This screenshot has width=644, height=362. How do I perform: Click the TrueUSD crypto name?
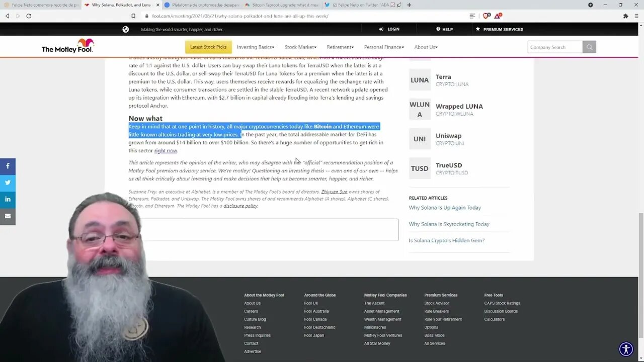pos(449,165)
